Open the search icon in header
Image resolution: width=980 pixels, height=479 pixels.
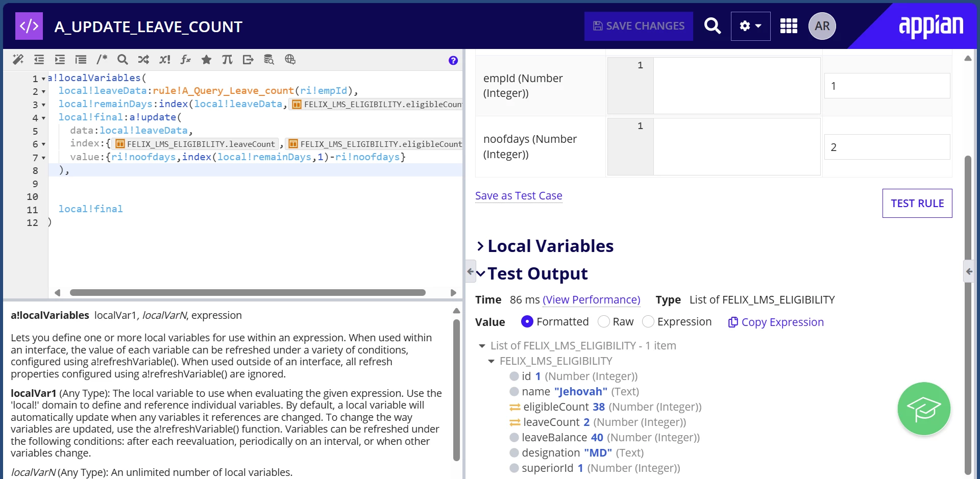pos(712,26)
